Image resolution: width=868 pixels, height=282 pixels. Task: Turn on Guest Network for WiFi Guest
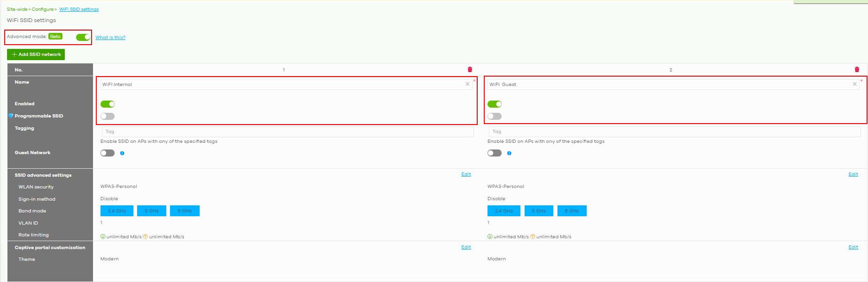(x=495, y=153)
